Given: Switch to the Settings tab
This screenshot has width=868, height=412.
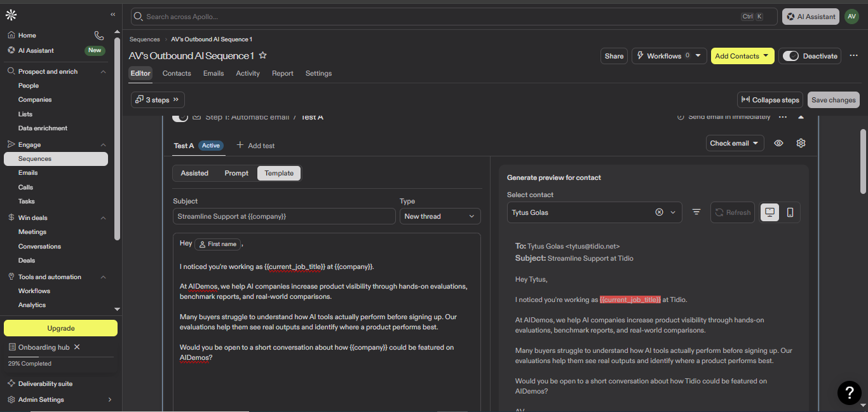Looking at the screenshot, I should (318, 73).
